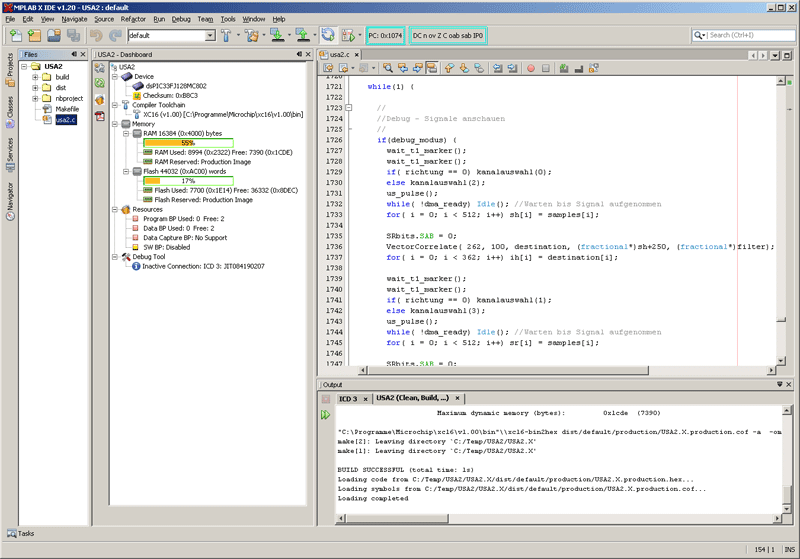The image size is (800, 559).
Task: Select the usa2.c editor tab
Action: click(339, 55)
